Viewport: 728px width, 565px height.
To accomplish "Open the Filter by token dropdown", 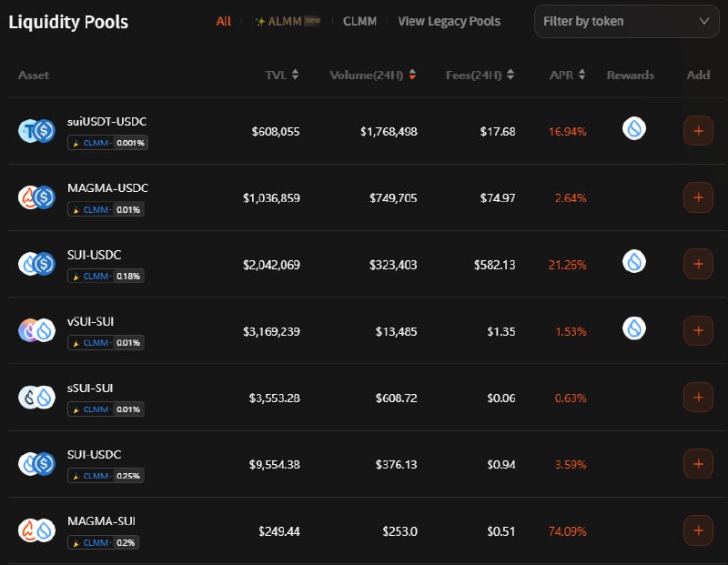I will point(626,21).
